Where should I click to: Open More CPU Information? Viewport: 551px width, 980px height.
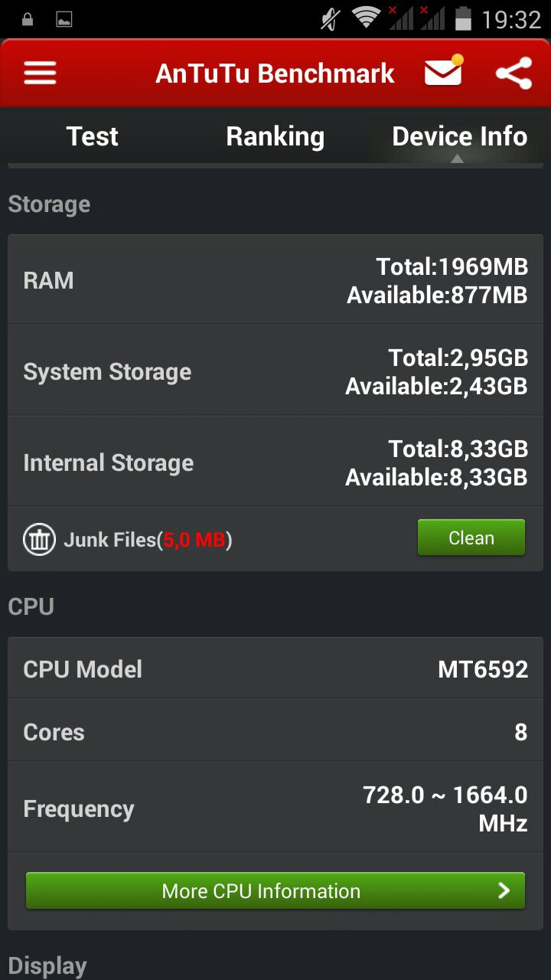(262, 891)
